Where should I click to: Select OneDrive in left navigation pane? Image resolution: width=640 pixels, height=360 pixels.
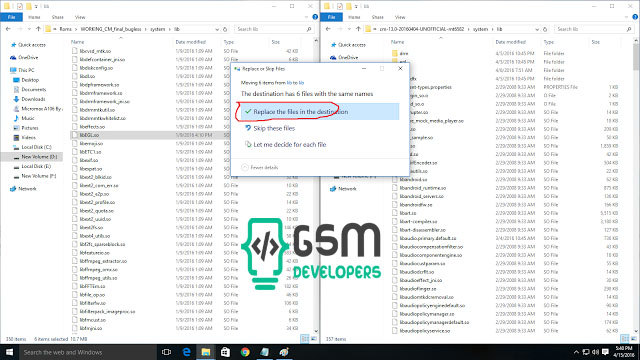[x=28, y=58]
